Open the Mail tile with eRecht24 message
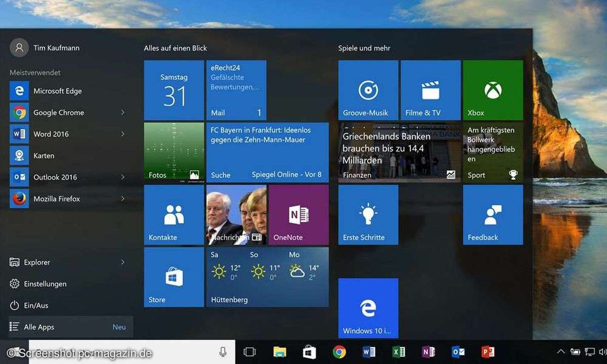 [236, 90]
